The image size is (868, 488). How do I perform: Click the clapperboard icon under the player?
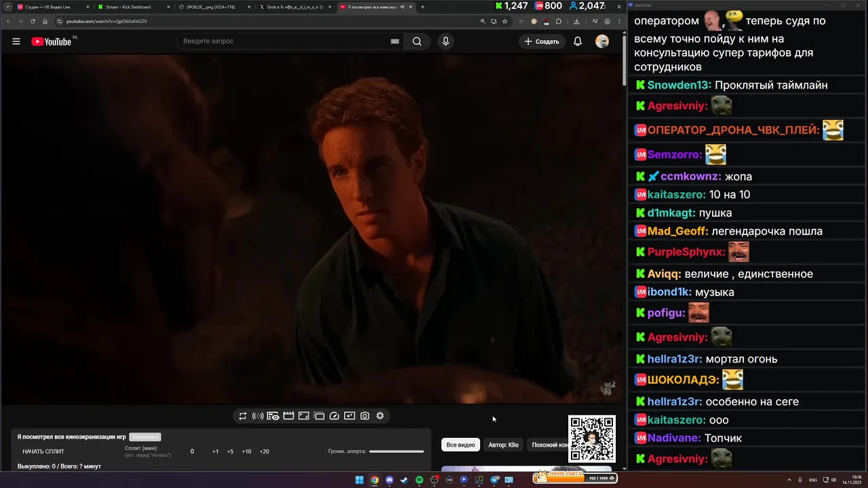coord(288,416)
